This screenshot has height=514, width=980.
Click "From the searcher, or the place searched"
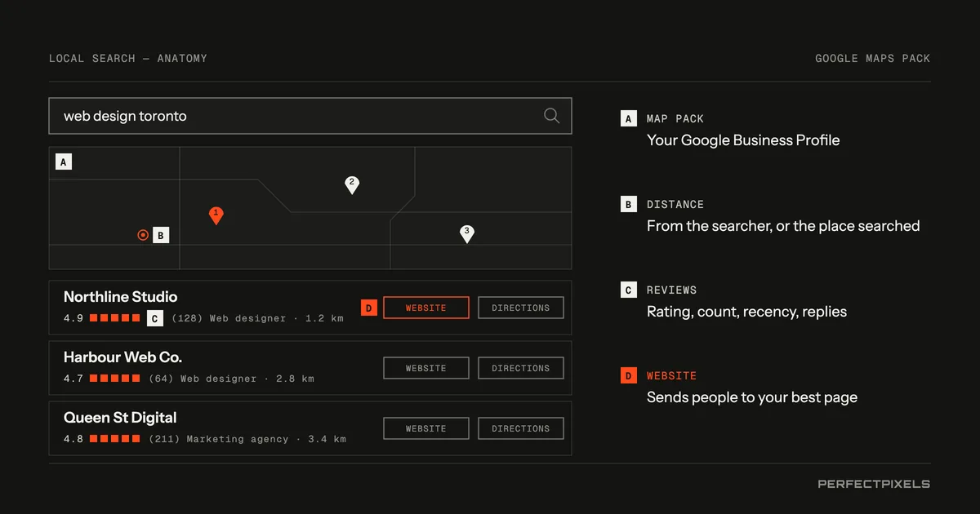[x=783, y=226]
